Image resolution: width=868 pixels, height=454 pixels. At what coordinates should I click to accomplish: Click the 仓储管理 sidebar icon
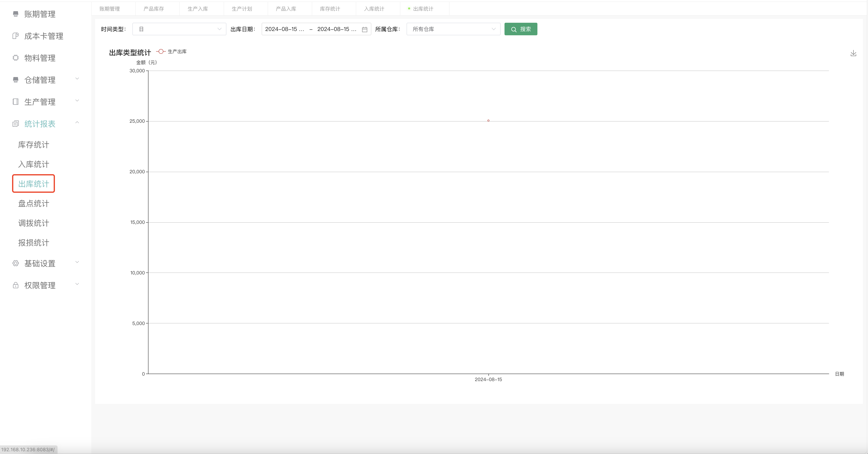(15, 80)
